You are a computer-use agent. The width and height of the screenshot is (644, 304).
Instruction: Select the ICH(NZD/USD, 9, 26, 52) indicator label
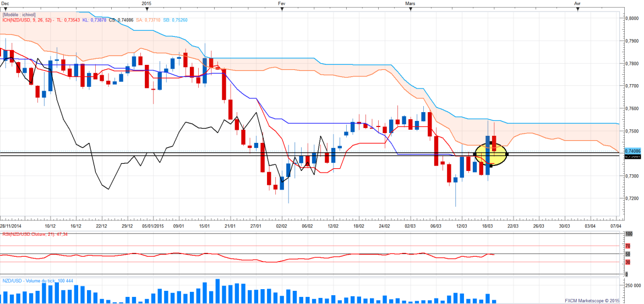pyautogui.click(x=28, y=20)
